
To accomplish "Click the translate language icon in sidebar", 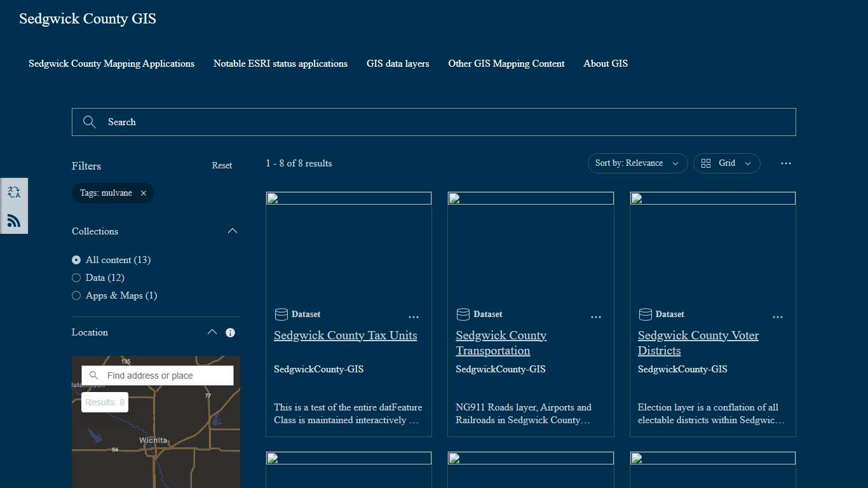I will [x=13, y=191].
